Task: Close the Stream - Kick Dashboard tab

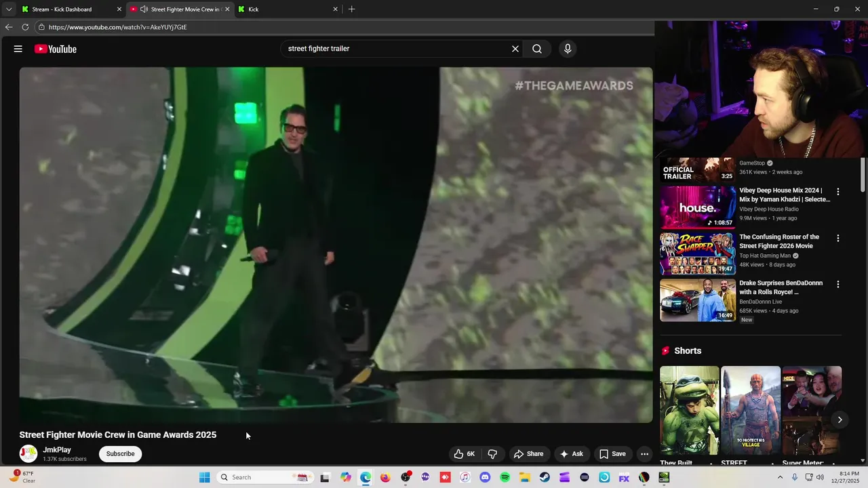Action: pyautogui.click(x=119, y=9)
